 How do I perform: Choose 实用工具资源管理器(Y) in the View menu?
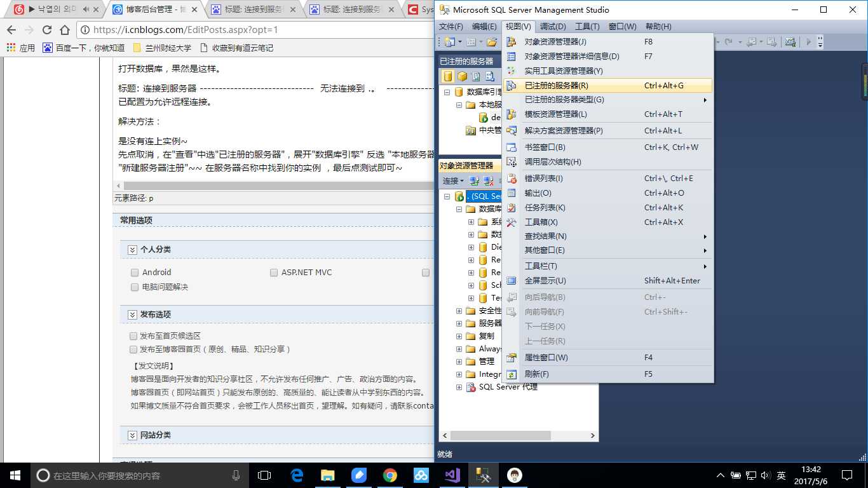[x=607, y=71]
